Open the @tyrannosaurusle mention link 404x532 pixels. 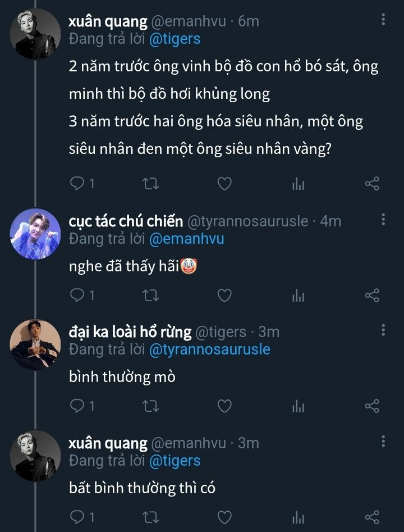(x=209, y=349)
